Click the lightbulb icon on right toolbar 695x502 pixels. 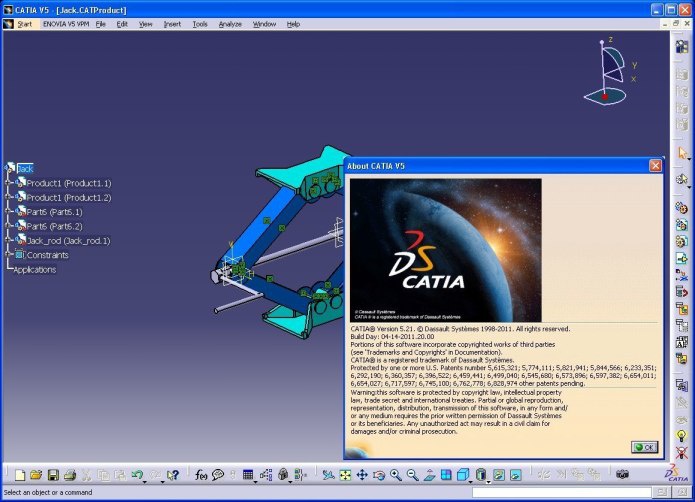pyautogui.click(x=681, y=435)
